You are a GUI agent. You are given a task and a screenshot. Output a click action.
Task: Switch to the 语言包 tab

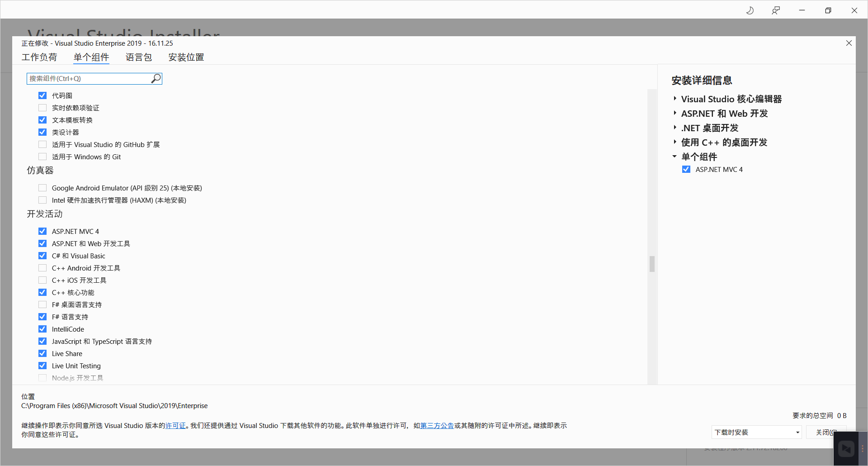pos(139,57)
